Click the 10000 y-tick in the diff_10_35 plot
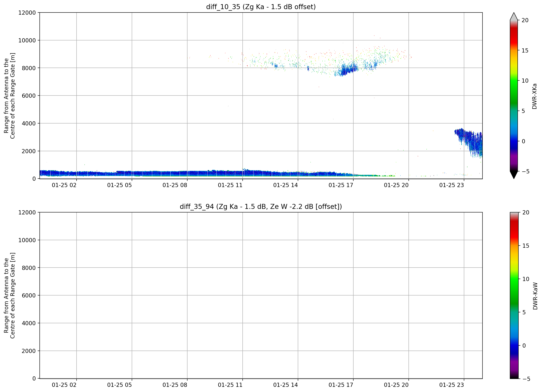The height and width of the screenshot is (392, 542). pyautogui.click(x=27, y=40)
